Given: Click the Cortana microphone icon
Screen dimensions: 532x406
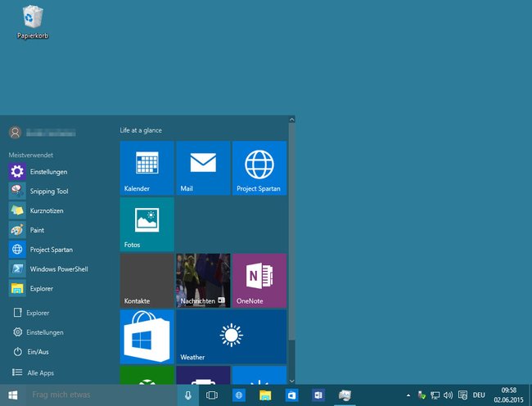Looking at the screenshot, I should pyautogui.click(x=188, y=395).
